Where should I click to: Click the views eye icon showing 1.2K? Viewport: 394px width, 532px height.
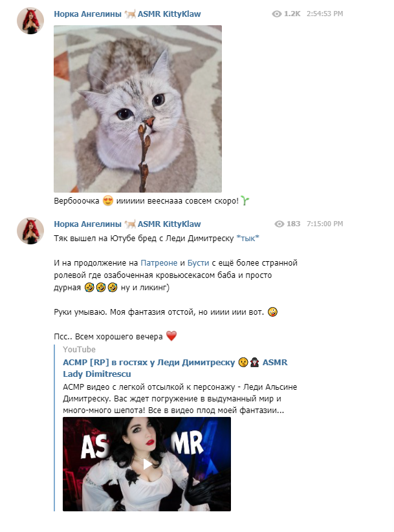(277, 14)
